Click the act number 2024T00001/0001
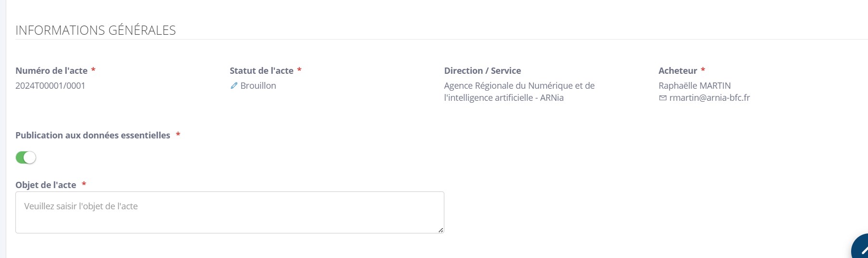This screenshot has width=868, height=258. point(50,86)
